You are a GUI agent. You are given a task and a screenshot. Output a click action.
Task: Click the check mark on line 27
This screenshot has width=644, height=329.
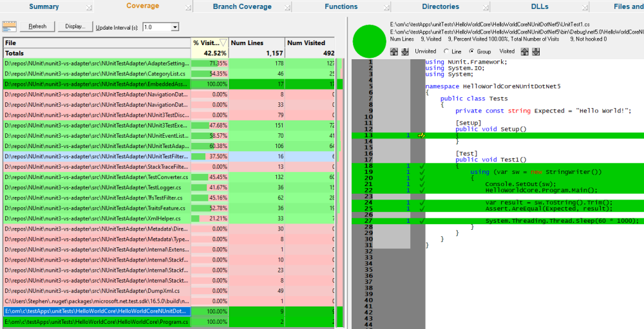coord(422,221)
